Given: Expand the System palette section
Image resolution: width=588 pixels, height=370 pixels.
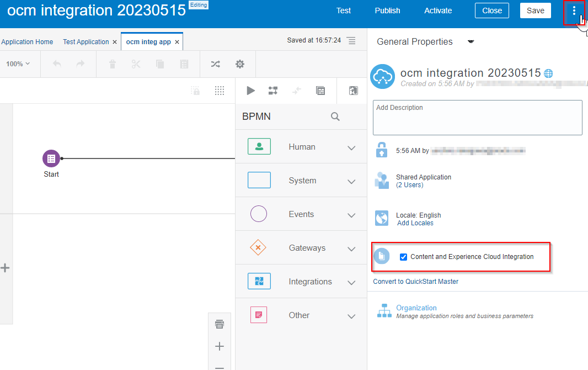Looking at the screenshot, I should (x=351, y=182).
